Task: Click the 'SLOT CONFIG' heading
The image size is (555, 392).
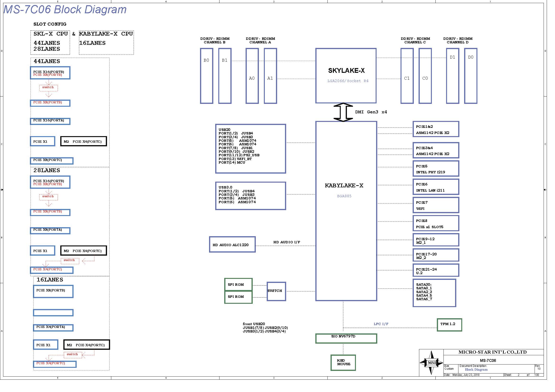Action: coord(50,24)
